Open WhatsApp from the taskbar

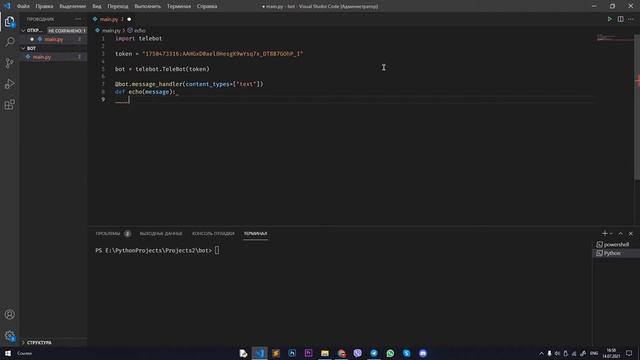tap(390, 353)
